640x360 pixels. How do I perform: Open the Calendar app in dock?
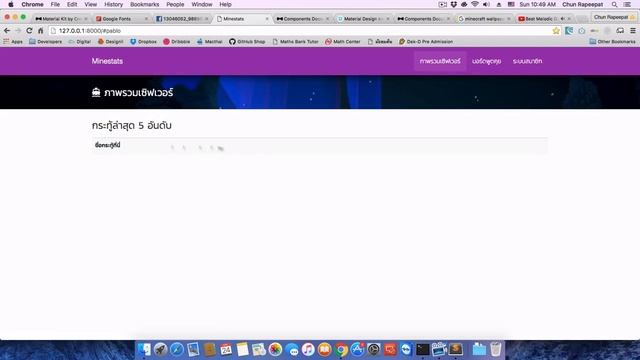click(226, 349)
